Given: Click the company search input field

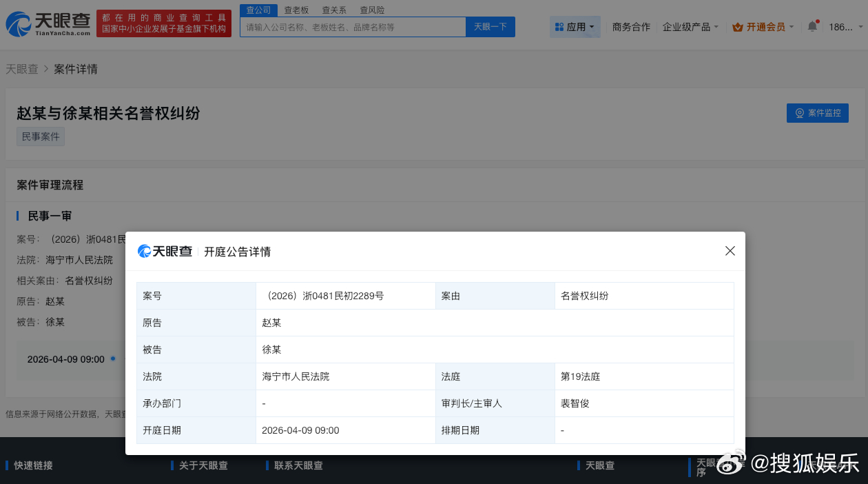Looking at the screenshot, I should pos(351,26).
